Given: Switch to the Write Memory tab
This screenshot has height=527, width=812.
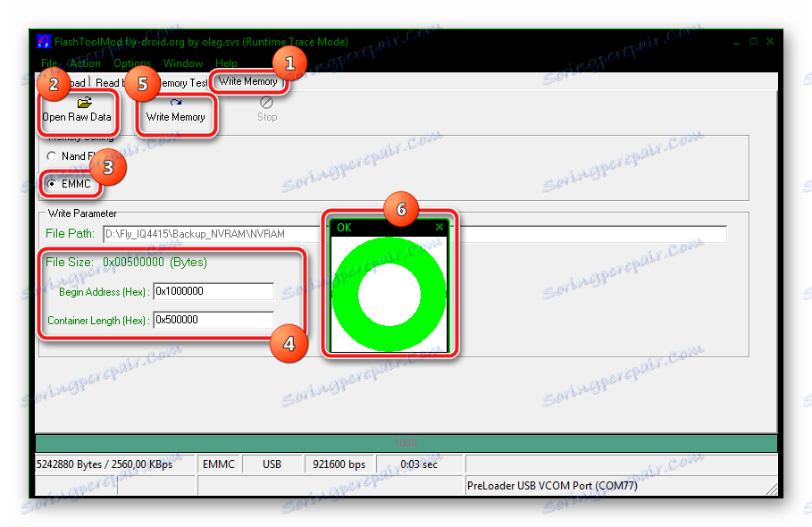Looking at the screenshot, I should pos(248,81).
